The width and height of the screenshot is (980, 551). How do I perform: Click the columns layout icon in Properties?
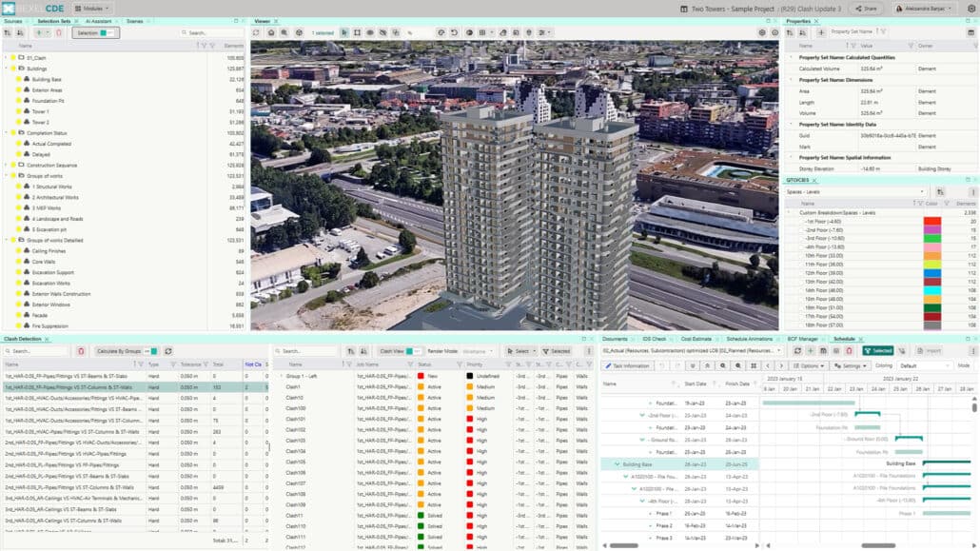point(970,32)
